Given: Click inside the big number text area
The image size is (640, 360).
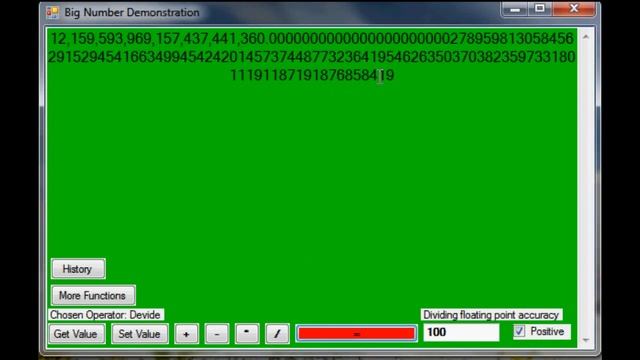Looking at the screenshot, I should [x=312, y=163].
